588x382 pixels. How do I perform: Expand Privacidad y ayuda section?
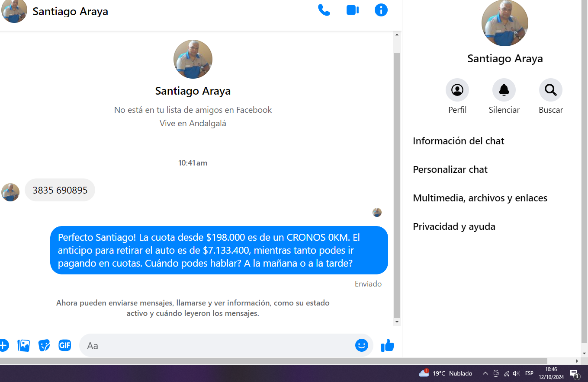click(454, 226)
